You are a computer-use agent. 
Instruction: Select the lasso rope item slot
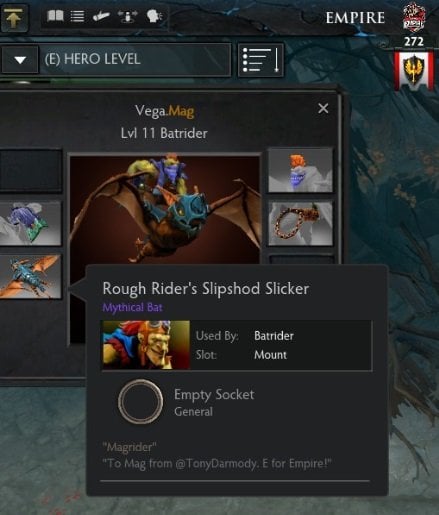300,223
